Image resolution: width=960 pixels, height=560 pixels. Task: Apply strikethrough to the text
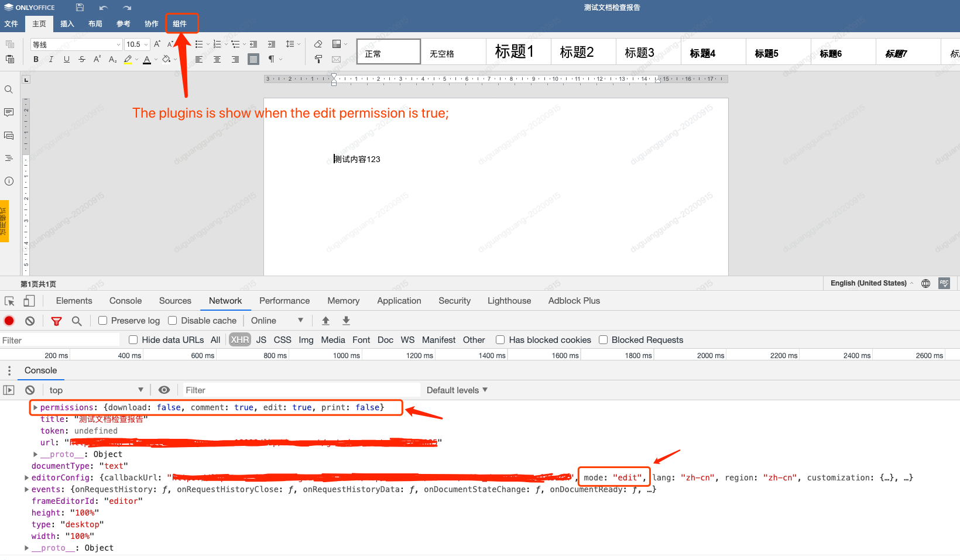coord(82,59)
